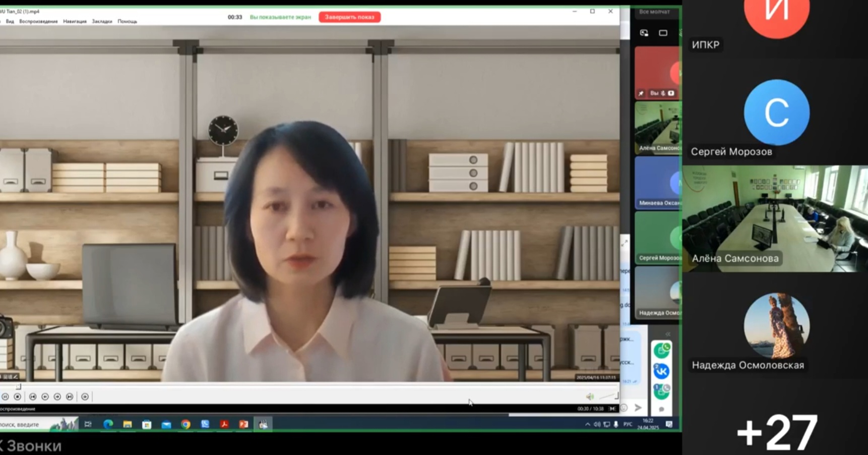Open the VK messenger icon in sidebar
The image size is (868, 455).
click(661, 372)
